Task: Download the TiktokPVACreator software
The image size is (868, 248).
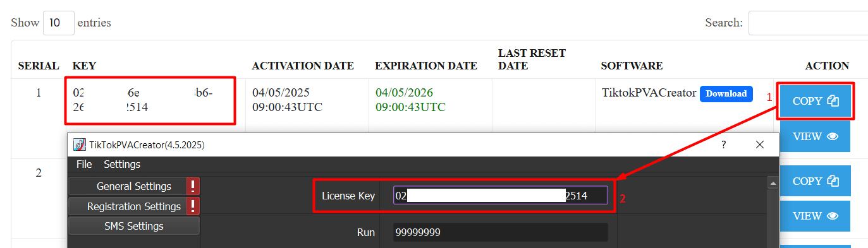Action: [x=726, y=93]
